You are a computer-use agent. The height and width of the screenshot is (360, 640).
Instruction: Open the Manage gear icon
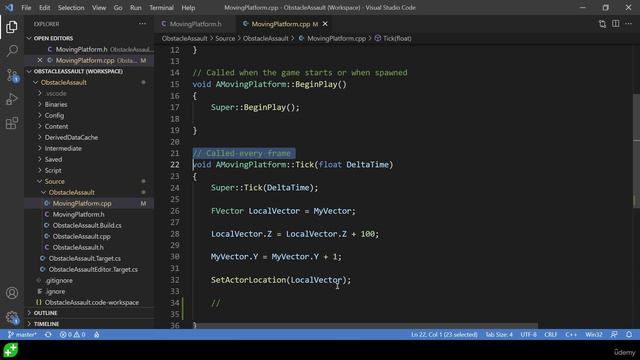pos(12,317)
